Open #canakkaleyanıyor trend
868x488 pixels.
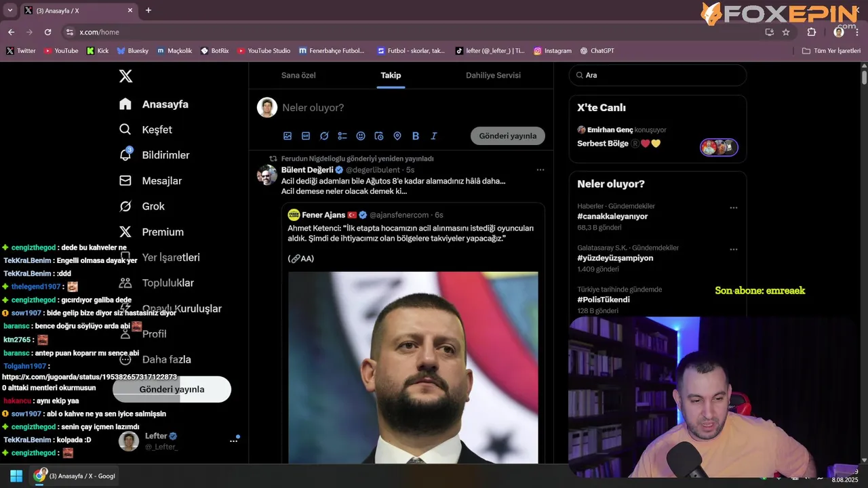coord(612,216)
